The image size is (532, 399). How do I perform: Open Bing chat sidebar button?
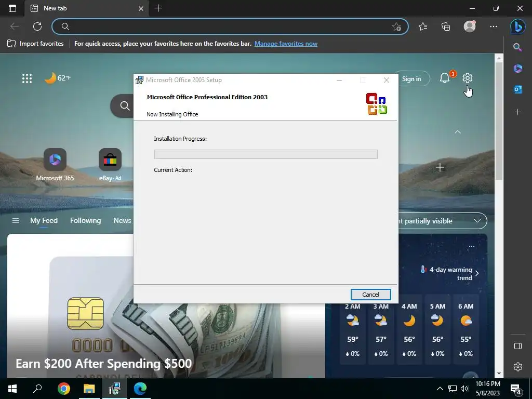pyautogui.click(x=517, y=26)
